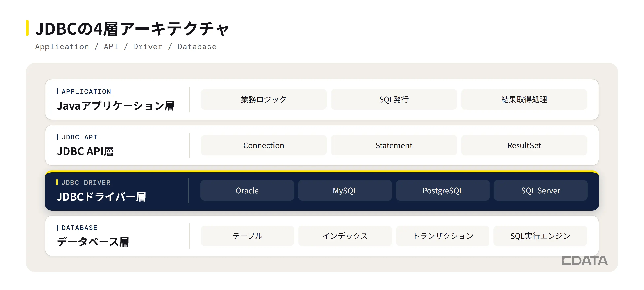Click the APPLICATION label
This screenshot has width=644, height=290.
pyautogui.click(x=86, y=92)
